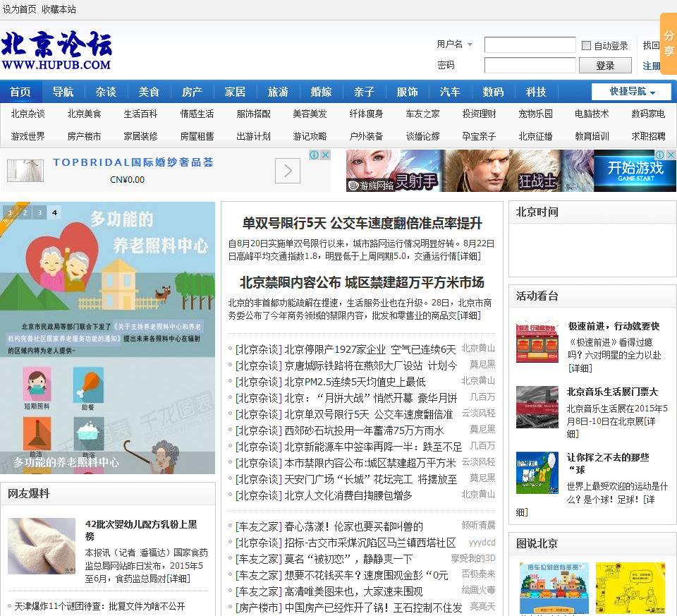Image resolution: width=677 pixels, height=616 pixels.
Task: Click thumbnail for 让你挥之不去的那些球
Action: (x=537, y=473)
